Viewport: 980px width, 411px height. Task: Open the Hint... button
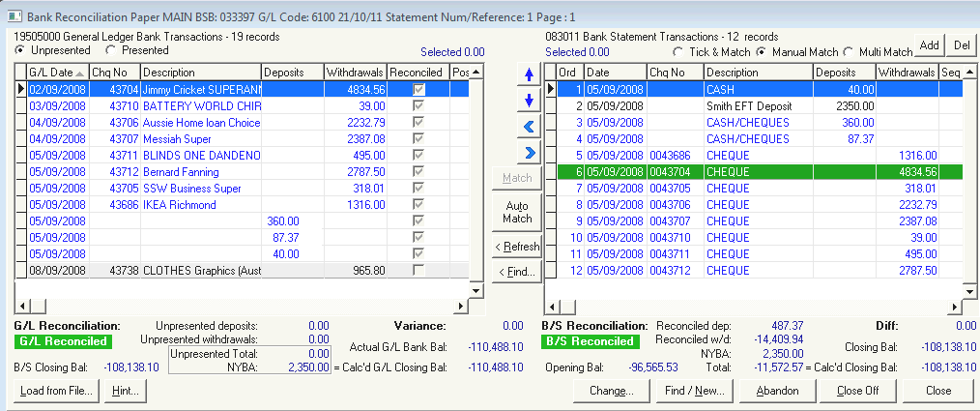click(125, 391)
